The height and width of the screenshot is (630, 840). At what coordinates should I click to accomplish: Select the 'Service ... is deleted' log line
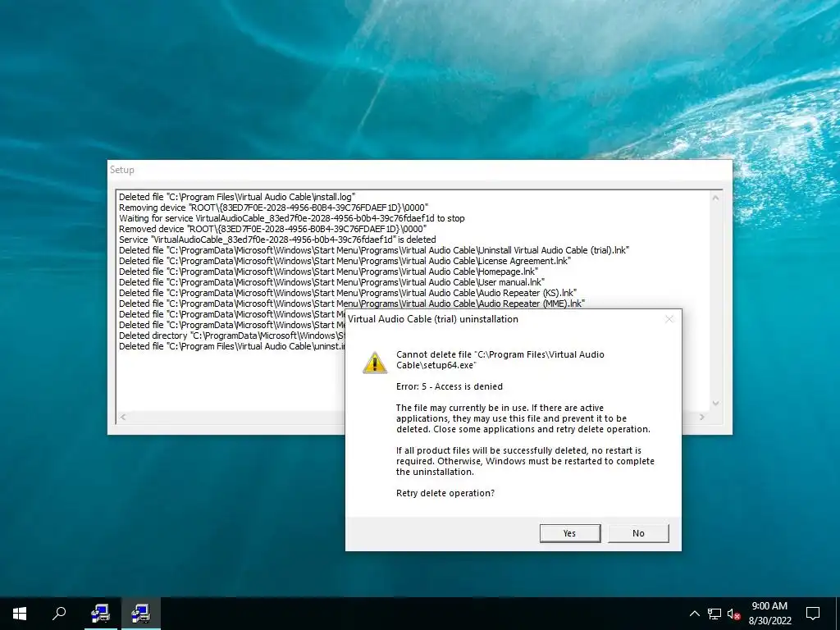click(x=277, y=240)
